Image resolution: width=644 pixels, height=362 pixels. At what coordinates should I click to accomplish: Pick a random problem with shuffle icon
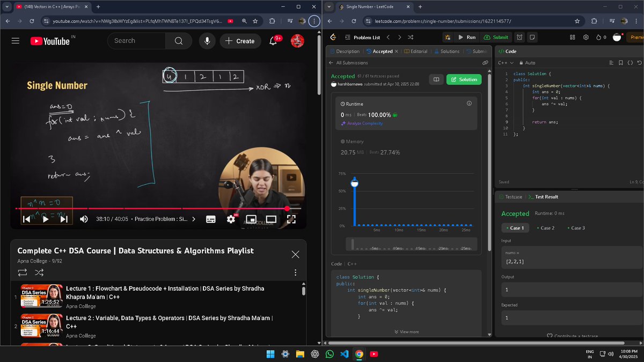(x=411, y=38)
